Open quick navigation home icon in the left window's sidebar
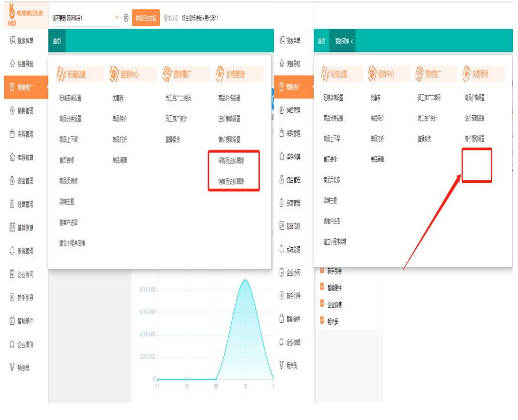The width and height of the screenshot is (518, 420). (x=13, y=64)
